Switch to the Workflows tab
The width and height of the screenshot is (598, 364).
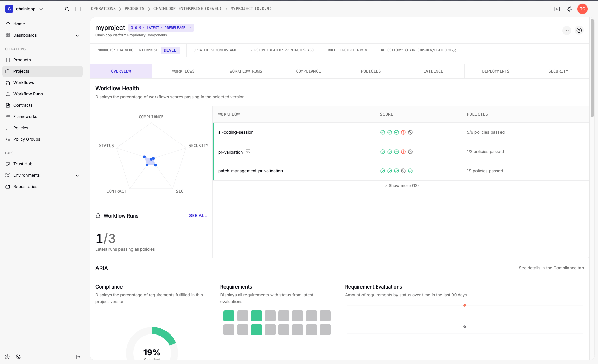click(x=183, y=71)
